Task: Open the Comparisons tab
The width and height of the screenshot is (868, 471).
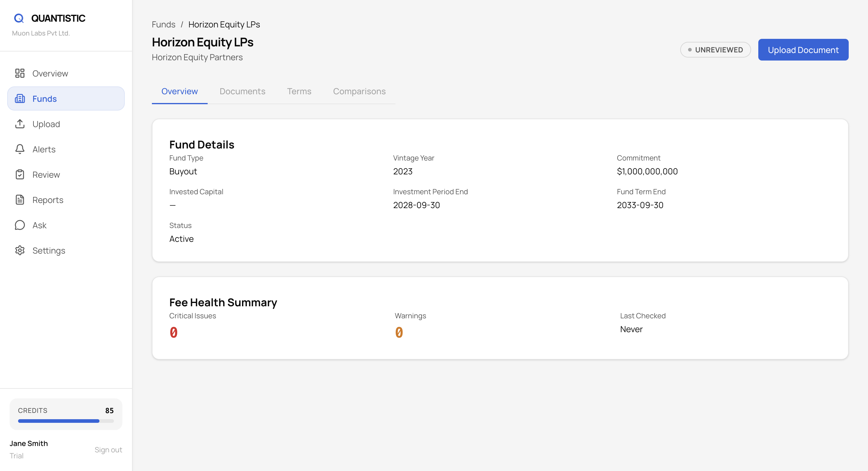Action: (x=359, y=91)
